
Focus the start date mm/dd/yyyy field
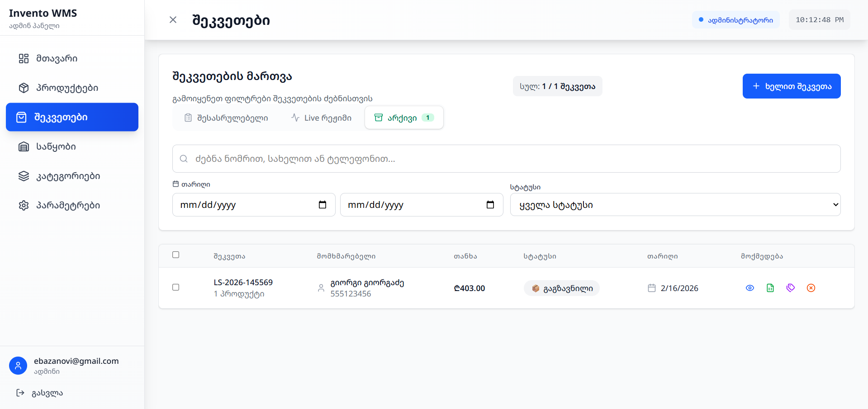tap(254, 205)
